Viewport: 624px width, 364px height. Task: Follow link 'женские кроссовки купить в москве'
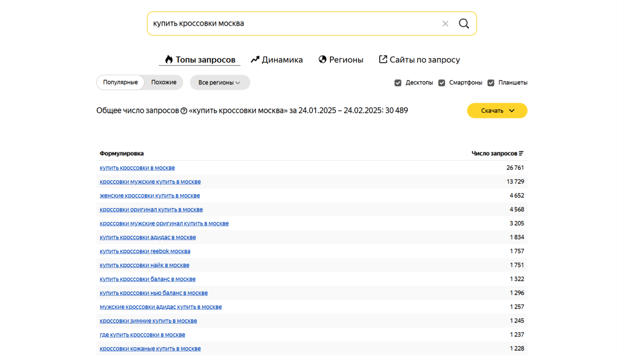[150, 196]
